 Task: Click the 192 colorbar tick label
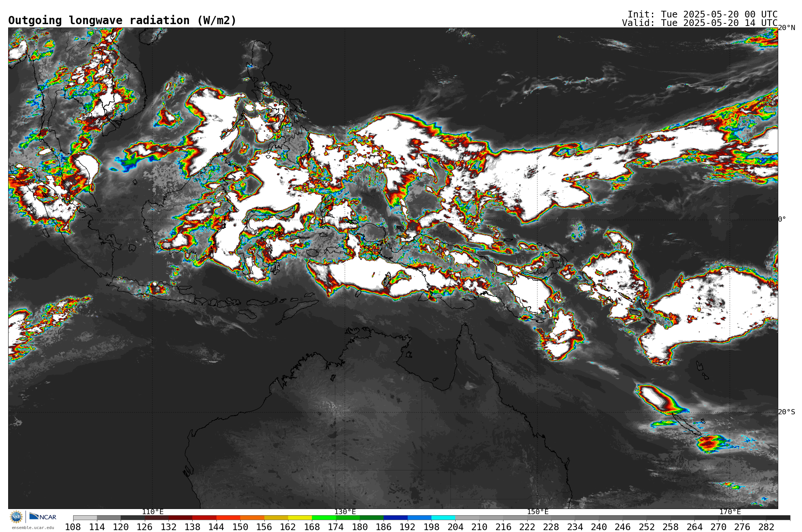[407, 527]
